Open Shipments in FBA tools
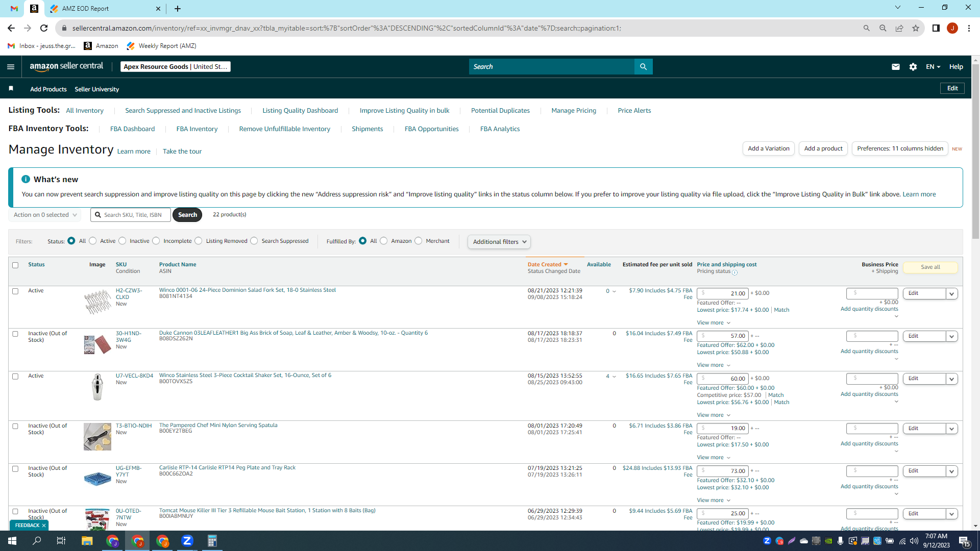The image size is (980, 551). (367, 129)
